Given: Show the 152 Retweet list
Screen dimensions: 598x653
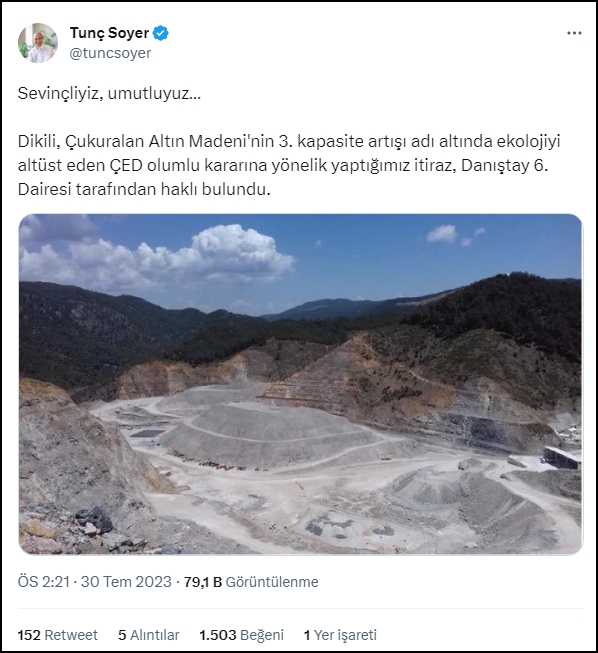Looking at the screenshot, I should tap(57, 635).
